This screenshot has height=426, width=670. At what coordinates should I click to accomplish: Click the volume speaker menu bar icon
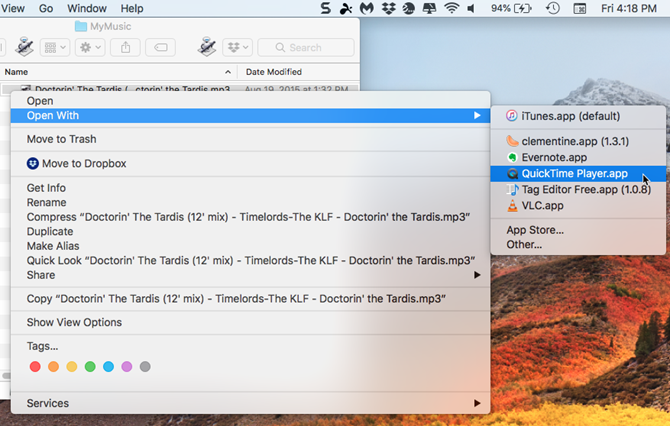coord(471,8)
